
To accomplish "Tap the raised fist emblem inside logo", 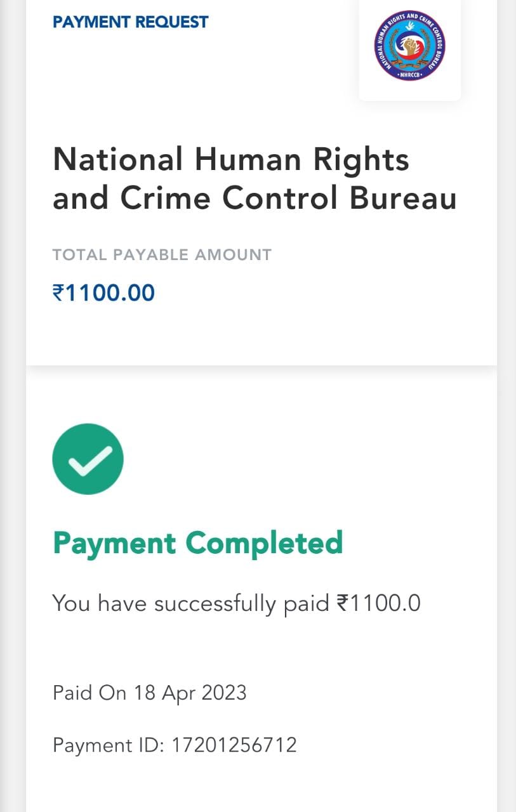I will click(409, 48).
